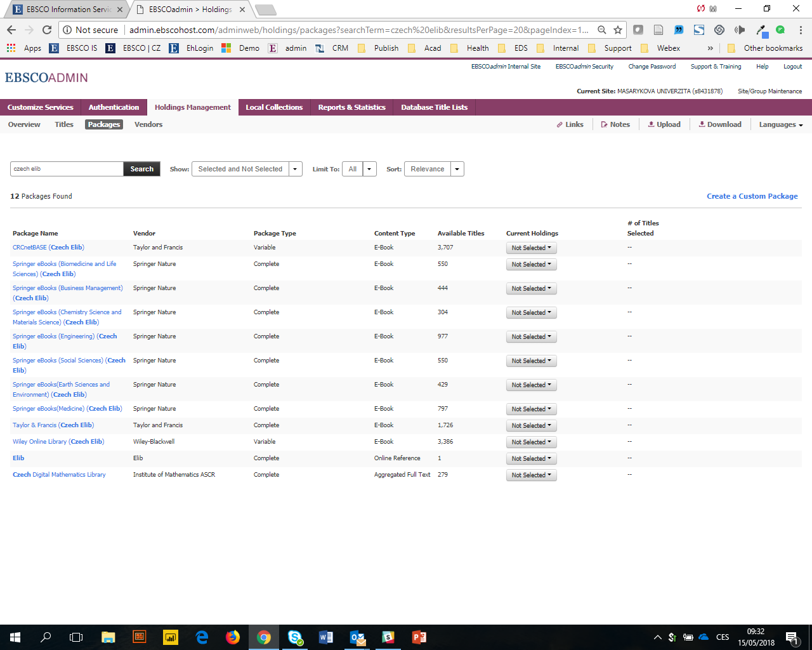Image resolution: width=812 pixels, height=650 pixels.
Task: Switch to Local Collections tab
Action: click(x=274, y=107)
